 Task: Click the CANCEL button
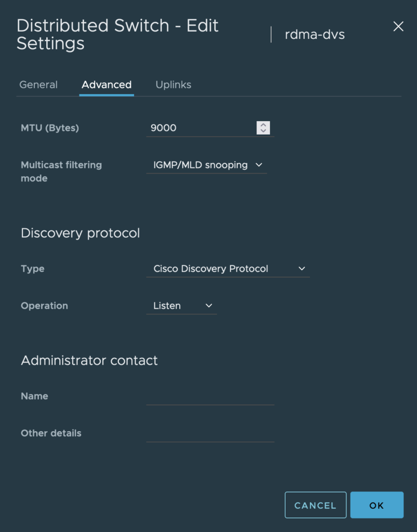315,505
